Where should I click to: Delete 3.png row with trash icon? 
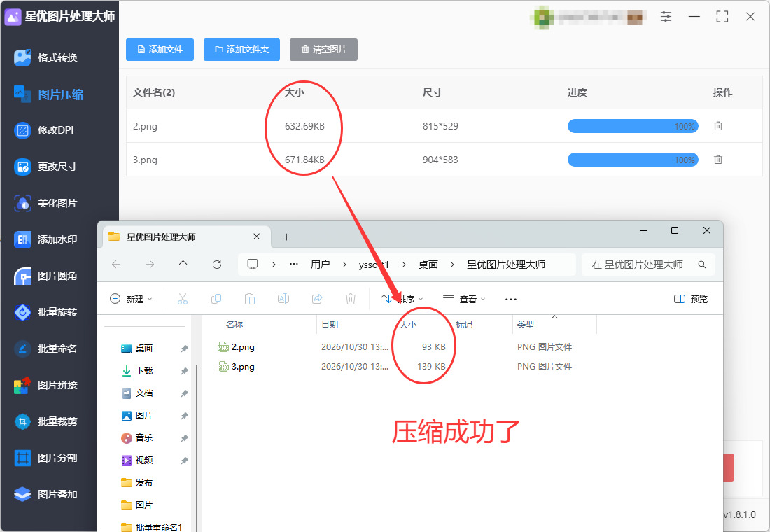(718, 160)
